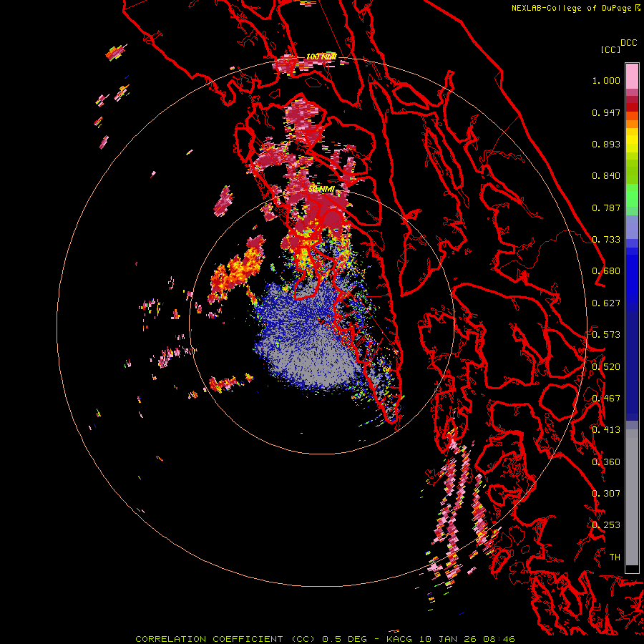Click the CORRELATION COEFFICIENT title text

[209, 639]
